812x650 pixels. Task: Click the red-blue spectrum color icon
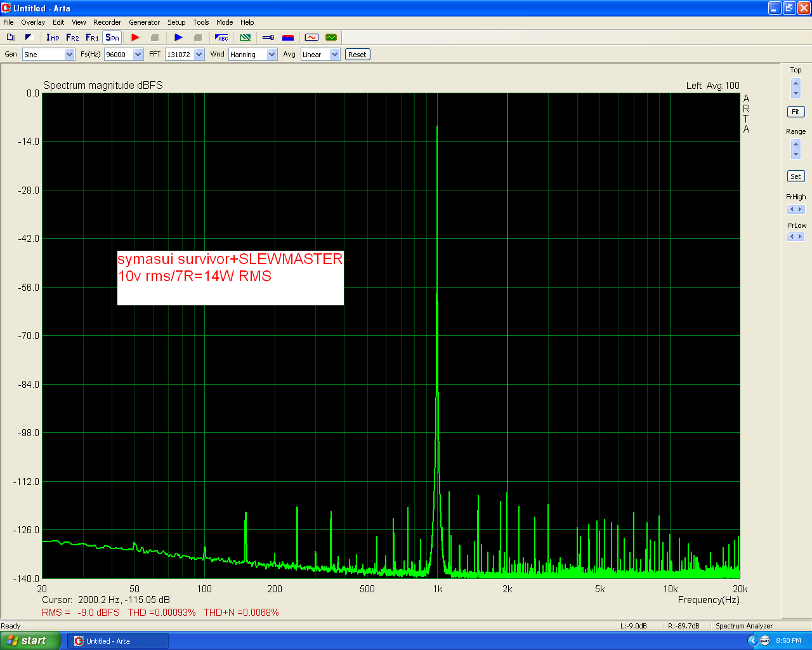288,37
